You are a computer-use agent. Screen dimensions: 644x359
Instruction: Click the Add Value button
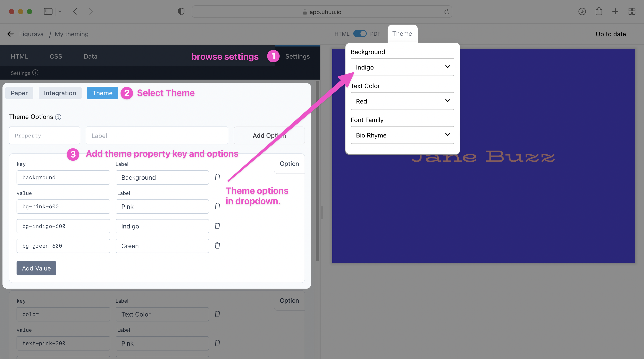(x=36, y=268)
